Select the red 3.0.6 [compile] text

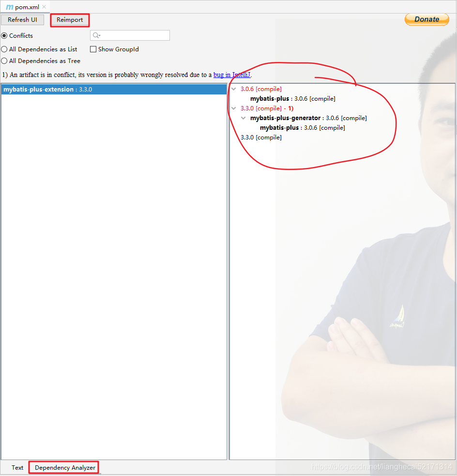point(261,89)
